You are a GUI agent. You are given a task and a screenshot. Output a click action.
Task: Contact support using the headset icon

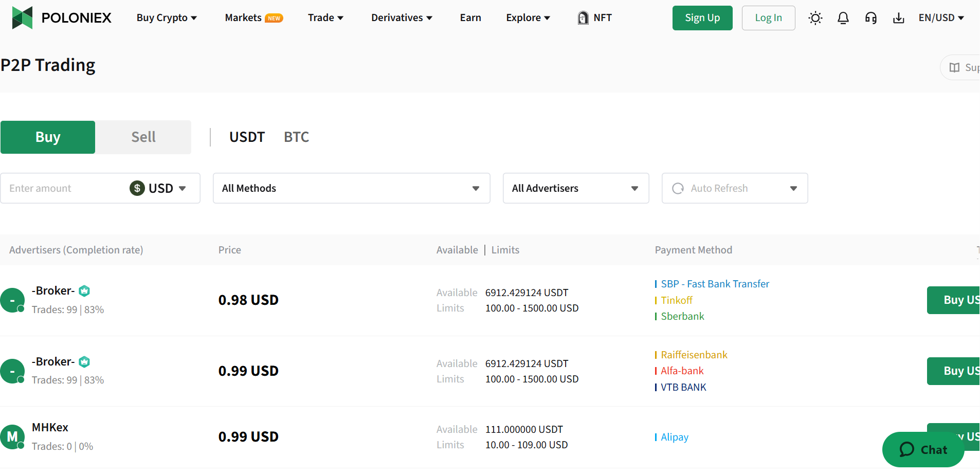tap(871, 17)
